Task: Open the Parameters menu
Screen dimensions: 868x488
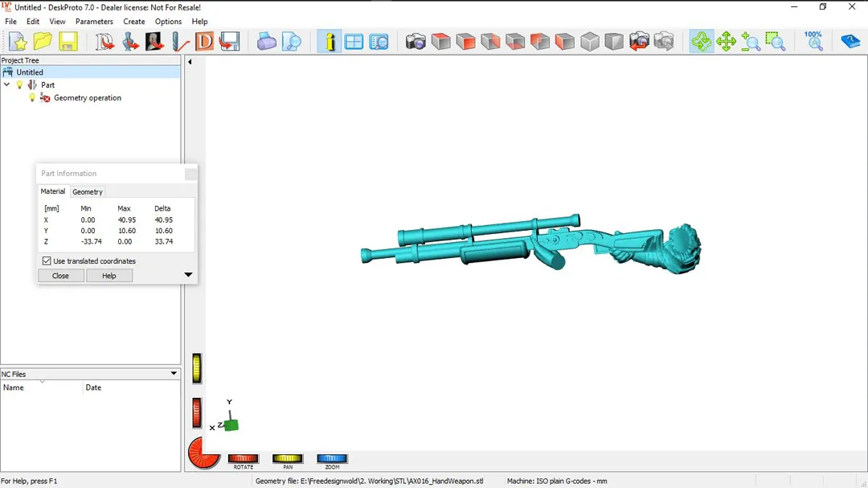Action: click(94, 22)
